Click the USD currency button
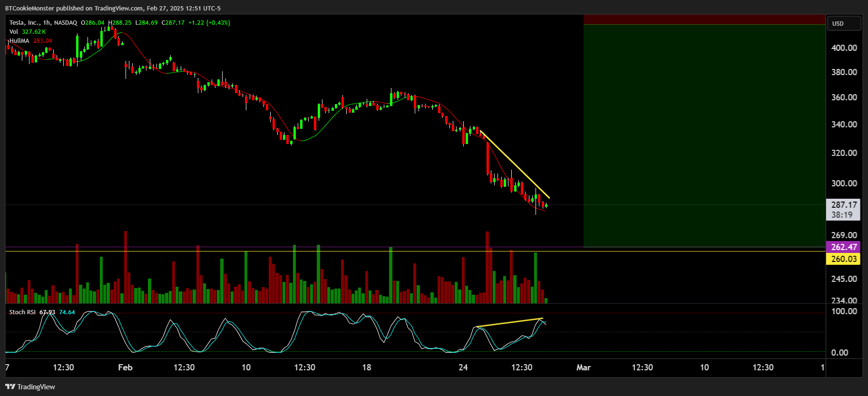 point(844,23)
